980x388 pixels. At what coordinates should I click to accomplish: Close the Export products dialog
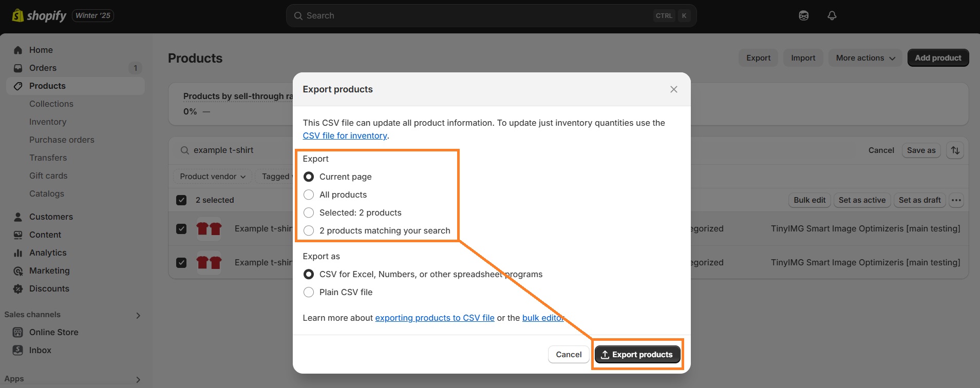click(x=674, y=89)
